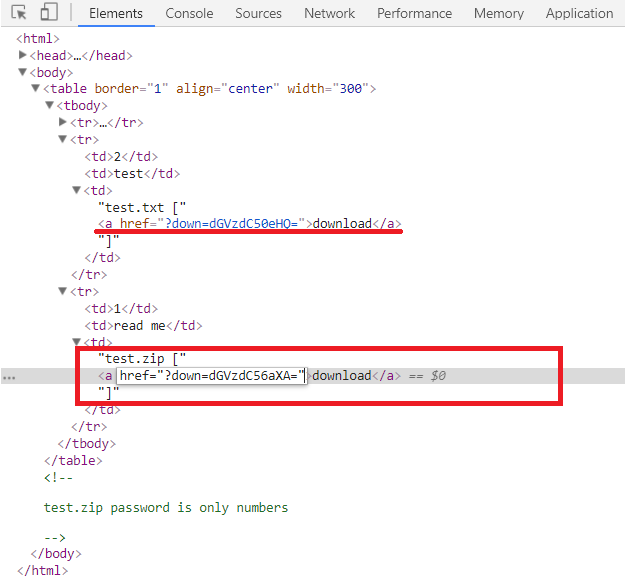Screen dimensions: 625x577
Task: Select the "test.txt [" text node
Action: (142, 208)
